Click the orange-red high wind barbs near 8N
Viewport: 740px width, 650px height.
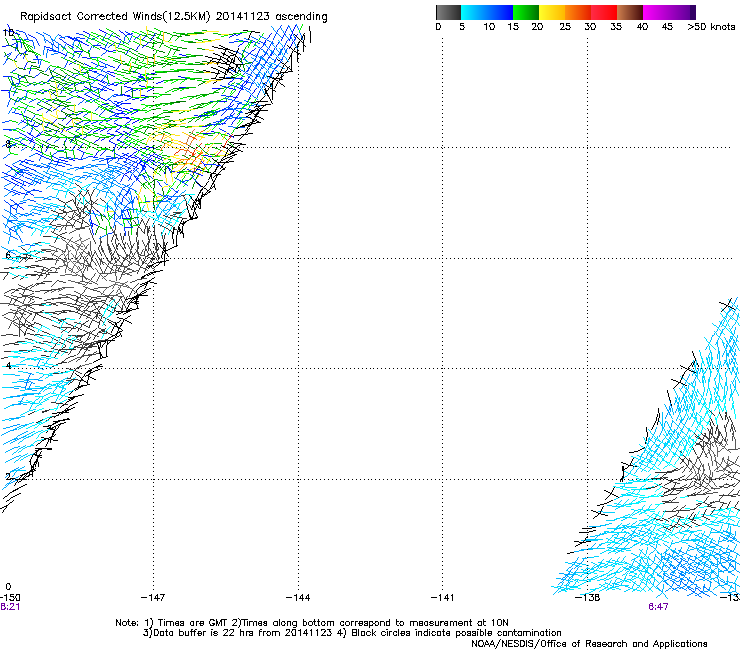(x=191, y=153)
